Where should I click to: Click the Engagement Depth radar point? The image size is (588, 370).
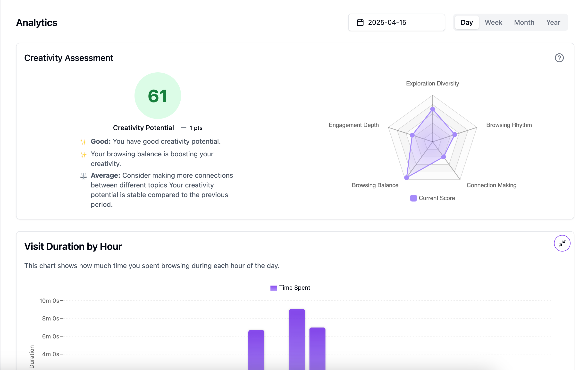tap(412, 135)
